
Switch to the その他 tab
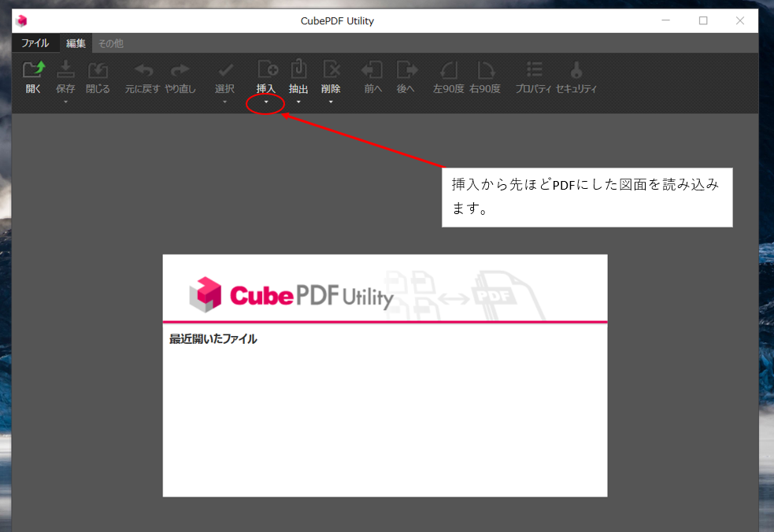pyautogui.click(x=110, y=43)
